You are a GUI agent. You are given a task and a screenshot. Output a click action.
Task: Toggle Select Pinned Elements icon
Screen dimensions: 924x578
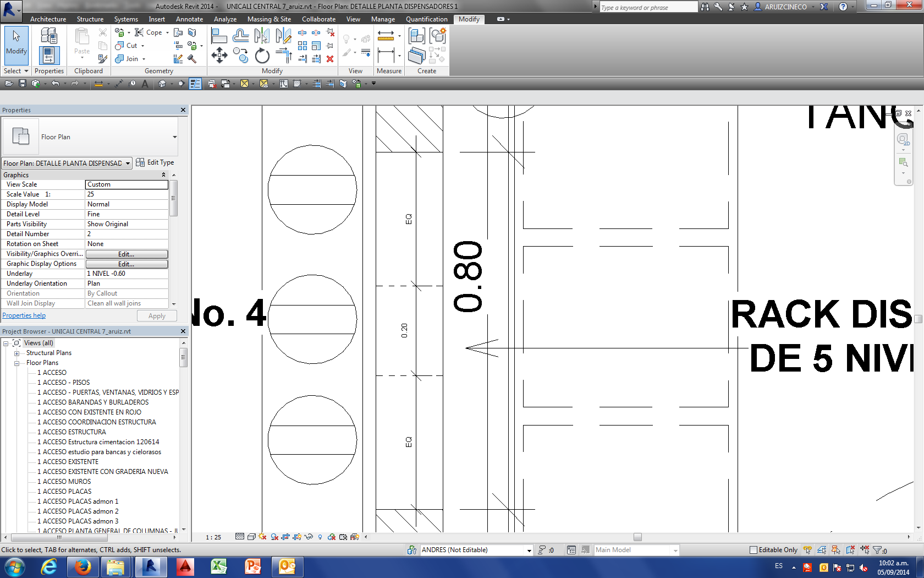coord(836,550)
